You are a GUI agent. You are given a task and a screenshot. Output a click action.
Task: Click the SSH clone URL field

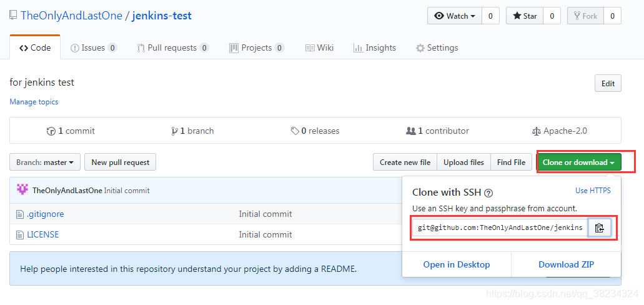click(x=501, y=227)
